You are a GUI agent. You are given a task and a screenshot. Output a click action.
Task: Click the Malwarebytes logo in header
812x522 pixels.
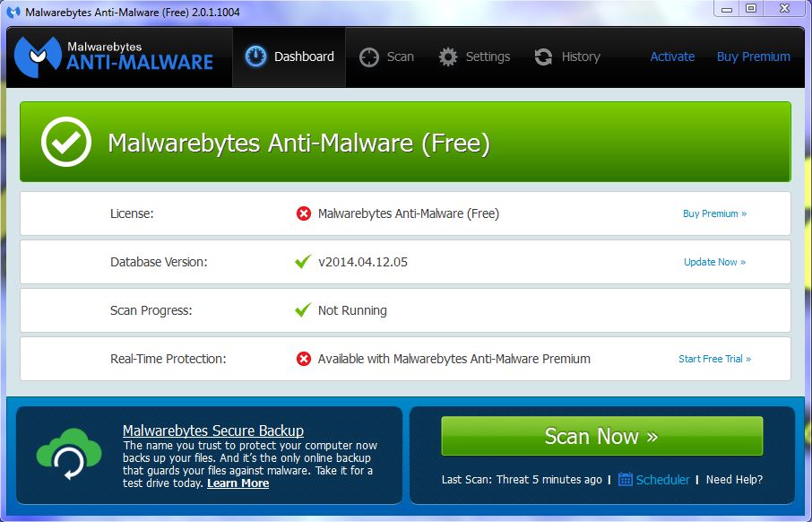[114, 57]
